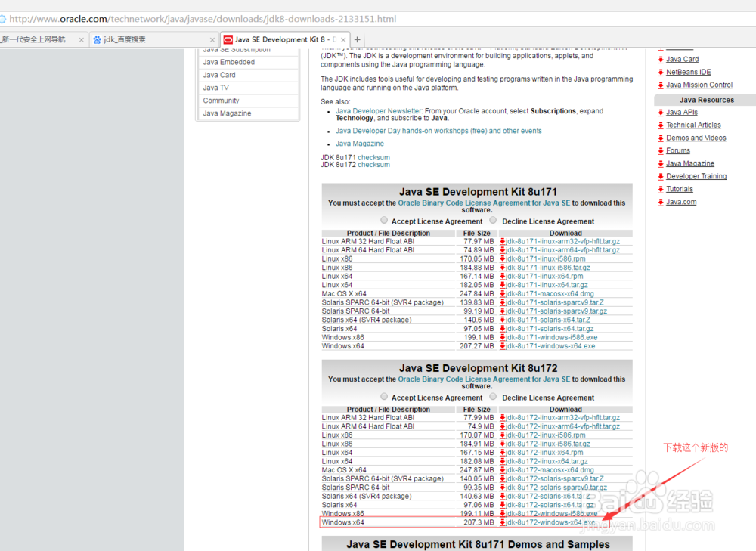Click download icon for jdk-8u171-windows-i586.exe

click(503, 337)
